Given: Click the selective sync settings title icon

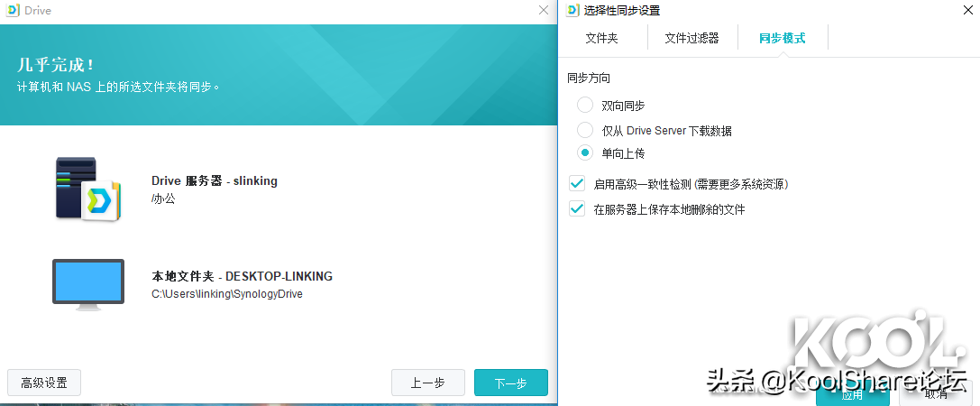Looking at the screenshot, I should (x=572, y=10).
